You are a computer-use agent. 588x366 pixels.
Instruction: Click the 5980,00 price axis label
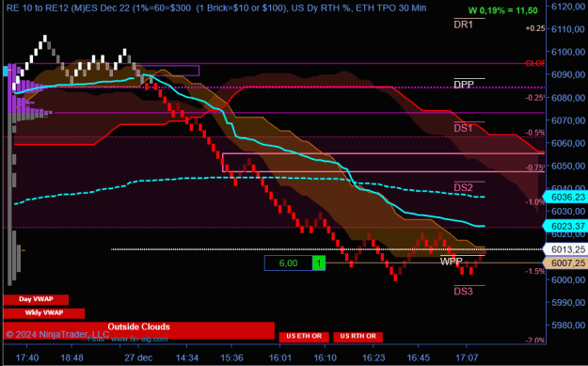coord(568,326)
